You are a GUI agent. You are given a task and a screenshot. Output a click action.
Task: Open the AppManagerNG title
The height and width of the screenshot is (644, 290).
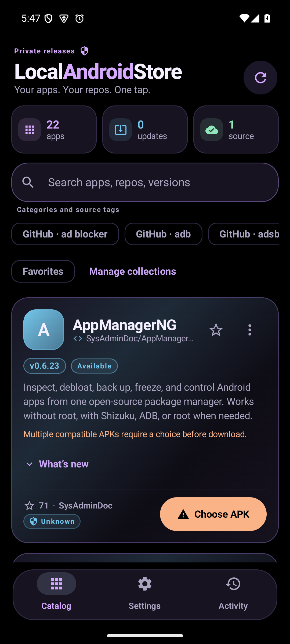click(125, 325)
